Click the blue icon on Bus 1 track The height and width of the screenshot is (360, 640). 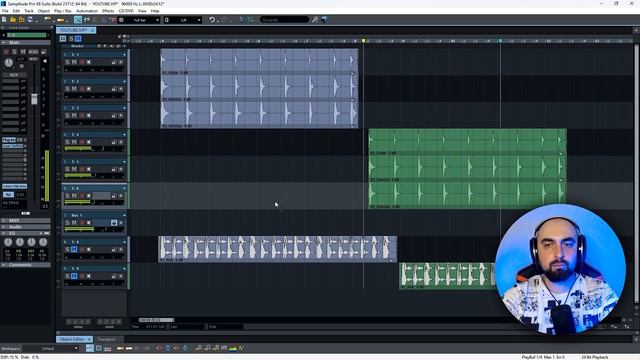114,222
